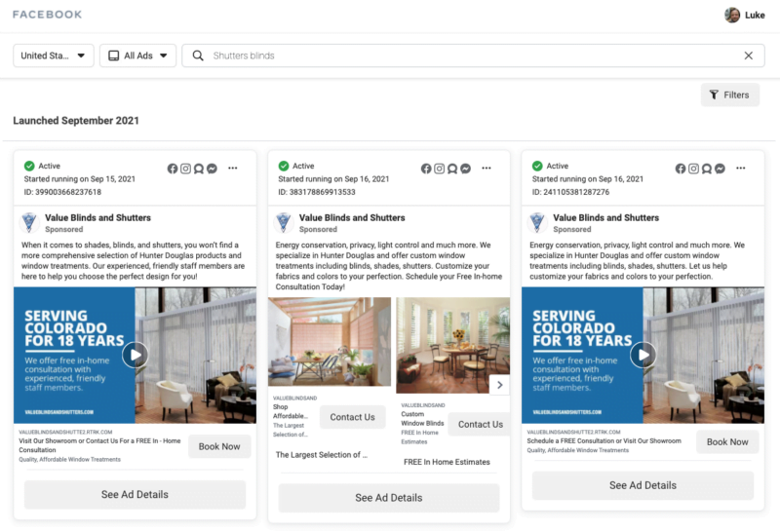The height and width of the screenshot is (532, 780).
Task: Click Facebook icon on ad ID 241105381287276
Action: [x=681, y=169]
